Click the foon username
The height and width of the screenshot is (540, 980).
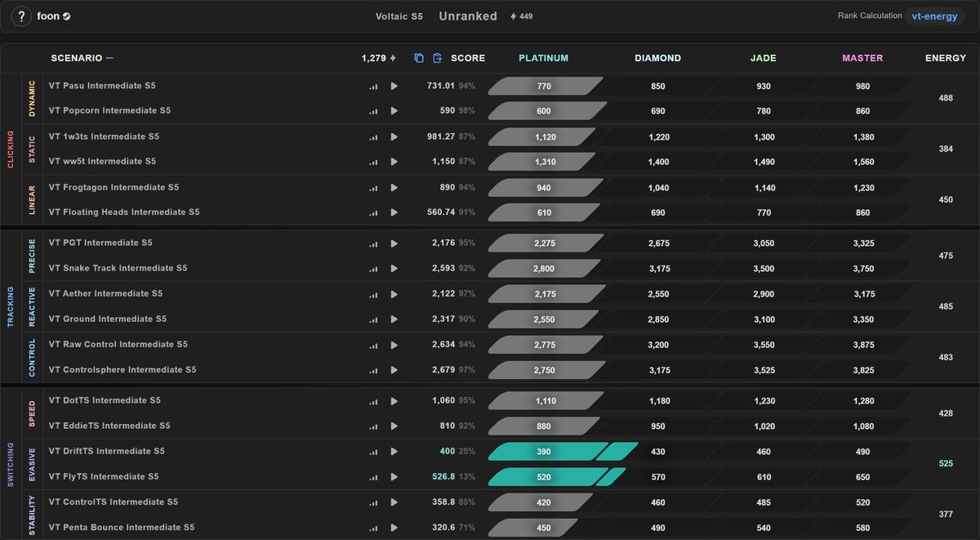point(48,16)
